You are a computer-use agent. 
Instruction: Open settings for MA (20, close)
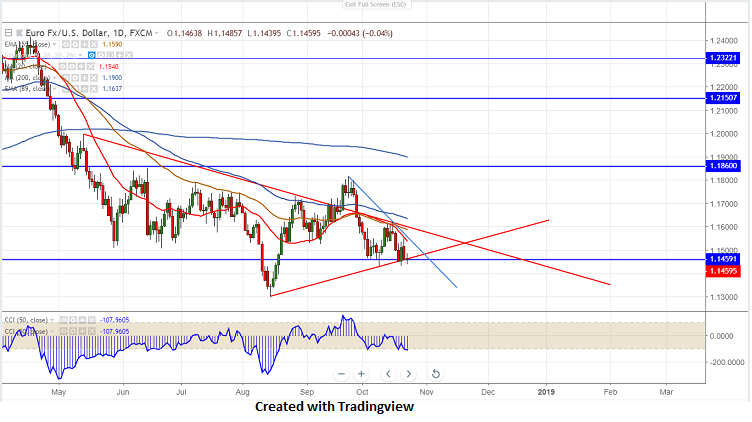72,67
